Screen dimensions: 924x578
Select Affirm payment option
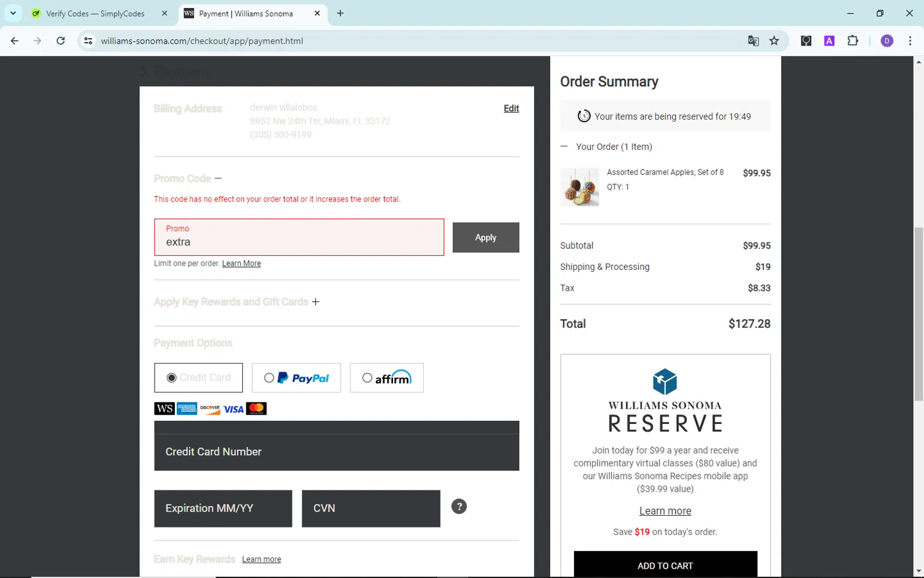tap(387, 378)
